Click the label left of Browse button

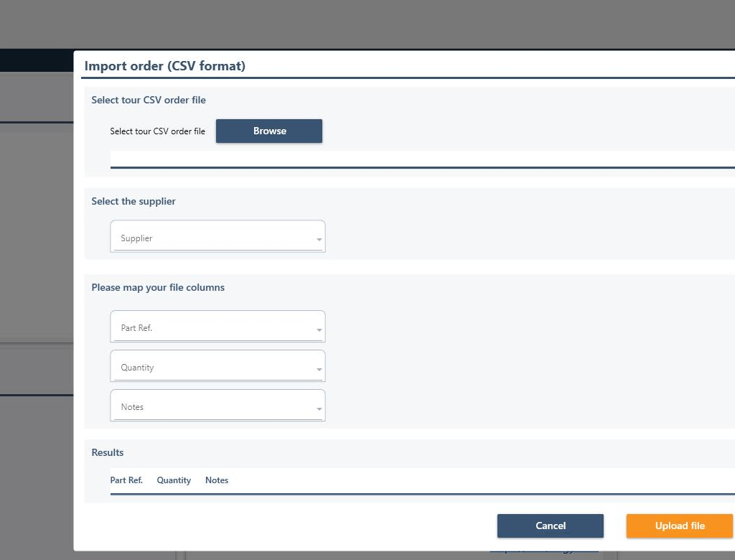[x=157, y=131]
